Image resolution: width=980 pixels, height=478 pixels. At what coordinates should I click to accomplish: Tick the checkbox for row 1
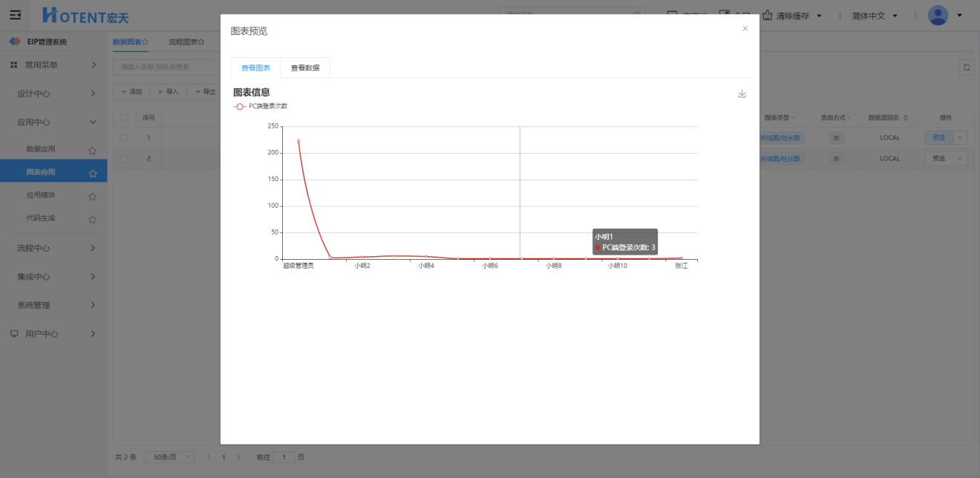[x=124, y=137]
